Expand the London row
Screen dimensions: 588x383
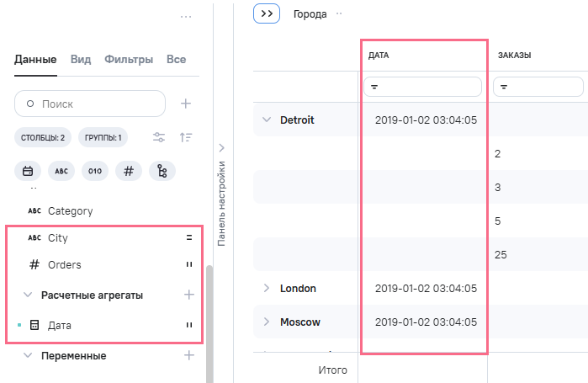coord(266,289)
